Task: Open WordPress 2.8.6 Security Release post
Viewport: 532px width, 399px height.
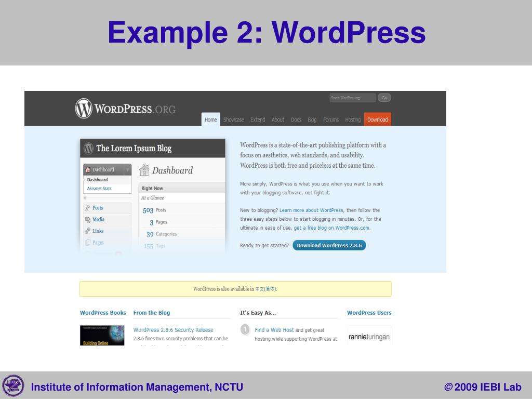Action: coord(173,330)
